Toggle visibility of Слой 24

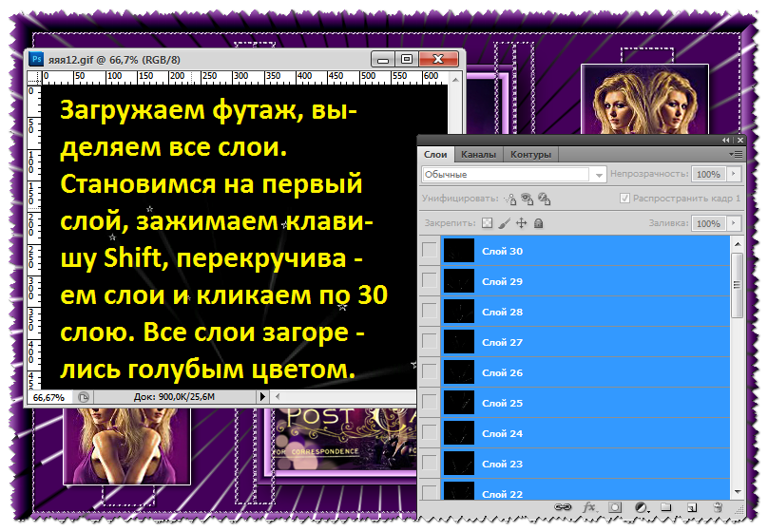pos(430,432)
